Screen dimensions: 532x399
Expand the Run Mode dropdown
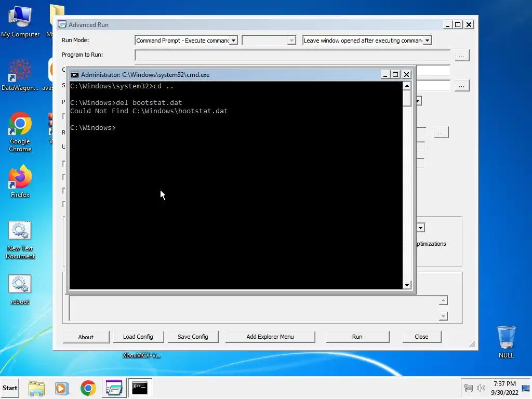pyautogui.click(x=233, y=41)
